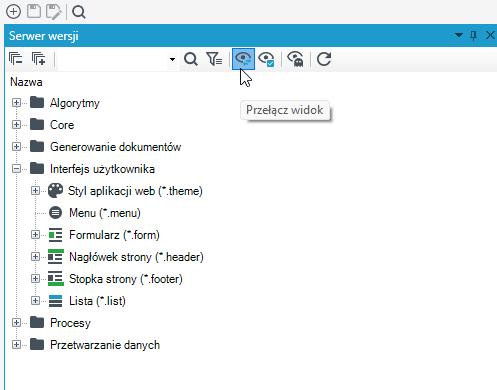This screenshot has width=497, height=390.
Task: Click the Menu round hamburger icon
Action: coord(55,213)
